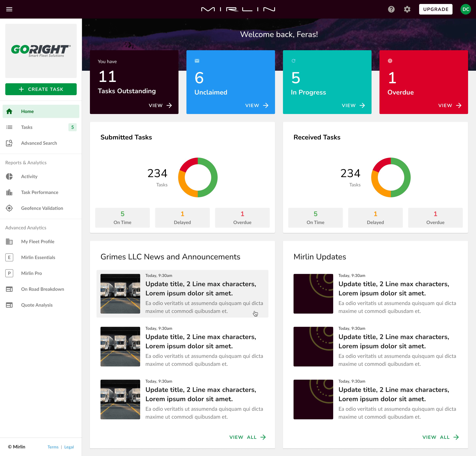476x456 pixels.
Task: Open My Fleet Profile
Action: [41, 242]
